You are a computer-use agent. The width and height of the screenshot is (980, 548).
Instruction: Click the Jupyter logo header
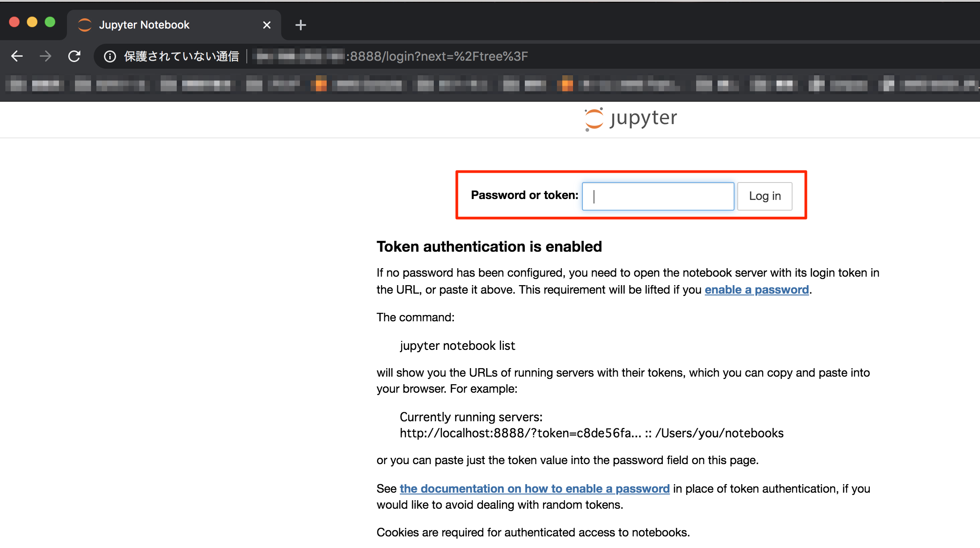631,119
